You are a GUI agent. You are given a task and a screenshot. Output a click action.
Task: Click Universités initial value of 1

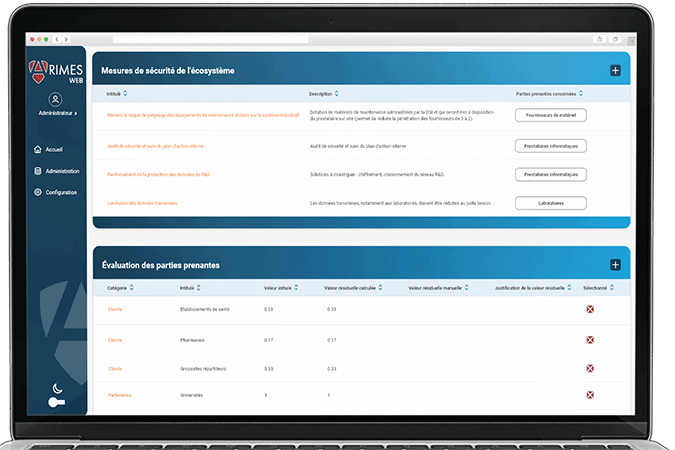point(266,395)
